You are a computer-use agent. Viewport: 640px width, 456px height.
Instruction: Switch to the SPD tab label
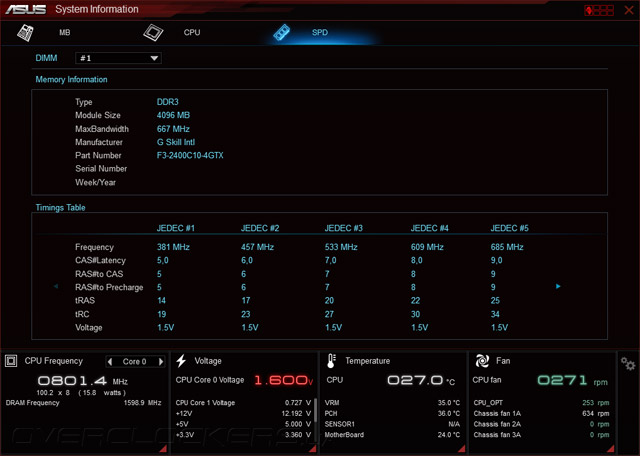(320, 33)
